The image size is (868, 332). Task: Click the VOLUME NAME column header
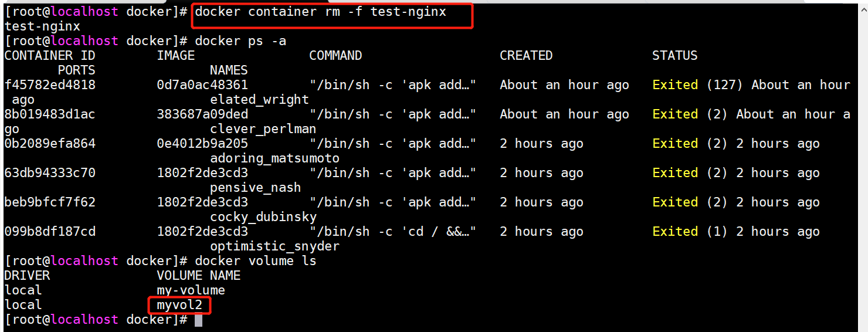(x=199, y=276)
